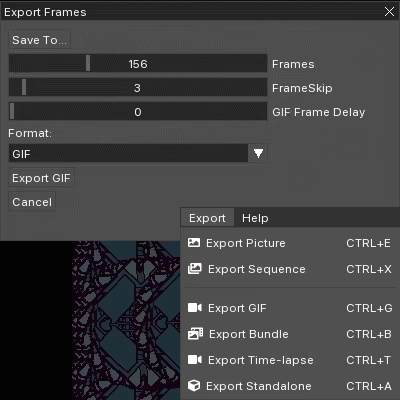This screenshot has height=400, width=400.
Task: Click the FrameSkip slider handle
Action: [24, 87]
